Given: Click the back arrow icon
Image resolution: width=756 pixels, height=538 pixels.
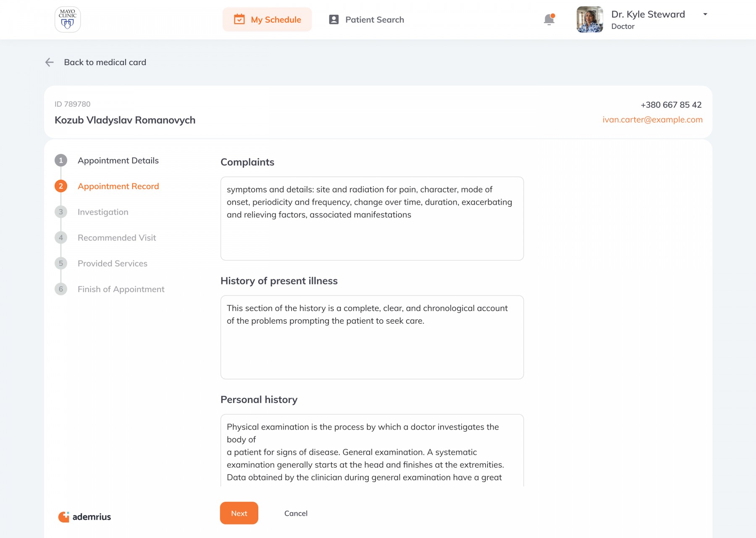Looking at the screenshot, I should click(50, 62).
